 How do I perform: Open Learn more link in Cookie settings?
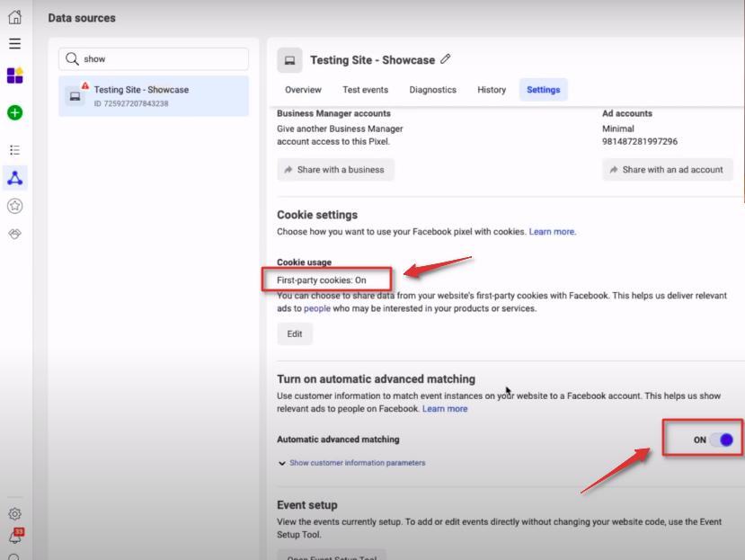(552, 232)
